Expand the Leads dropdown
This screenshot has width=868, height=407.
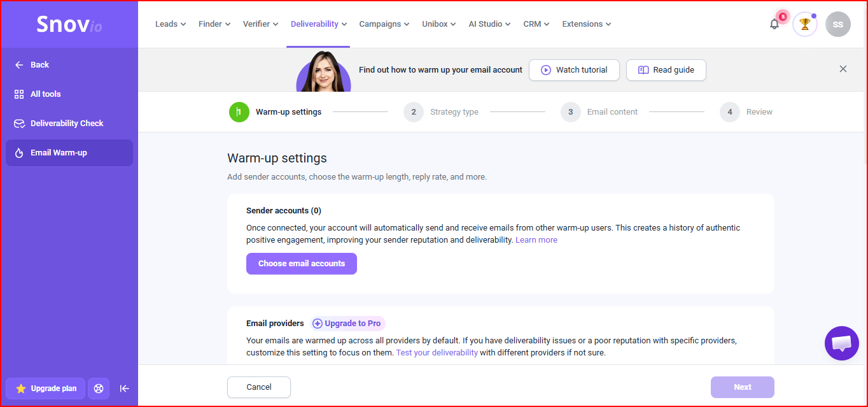pyautogui.click(x=170, y=24)
